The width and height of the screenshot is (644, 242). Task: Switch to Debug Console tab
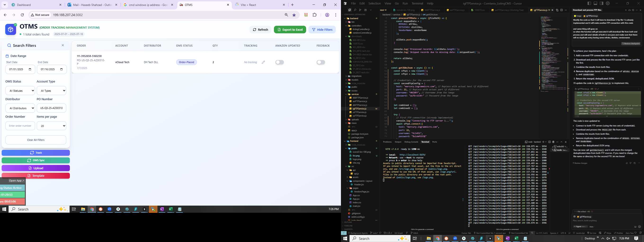pos(411,142)
